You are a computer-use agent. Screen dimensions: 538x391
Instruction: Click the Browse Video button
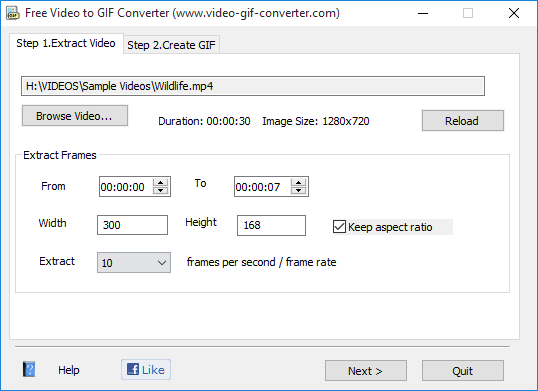point(75,116)
